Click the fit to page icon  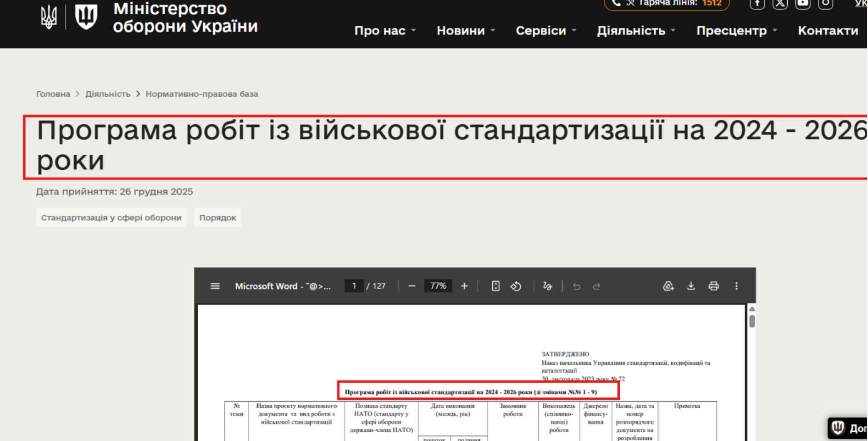click(495, 286)
